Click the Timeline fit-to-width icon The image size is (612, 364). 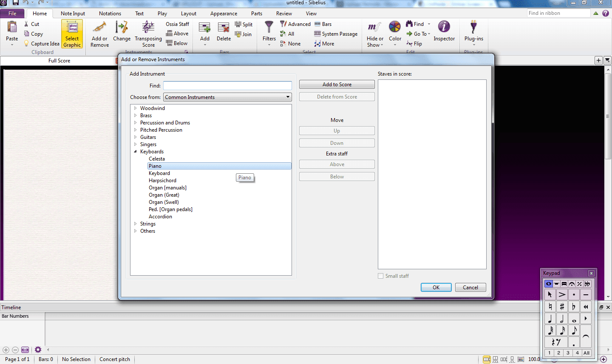tap(25, 350)
